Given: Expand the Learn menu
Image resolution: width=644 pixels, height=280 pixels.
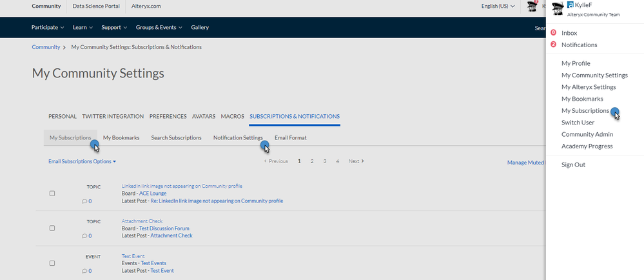Looking at the screenshot, I should click(83, 27).
